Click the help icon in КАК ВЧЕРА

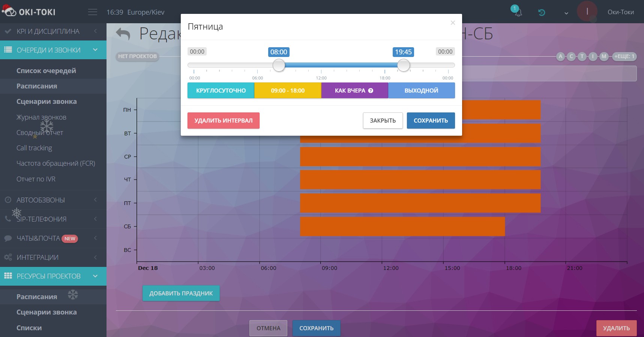click(x=371, y=90)
